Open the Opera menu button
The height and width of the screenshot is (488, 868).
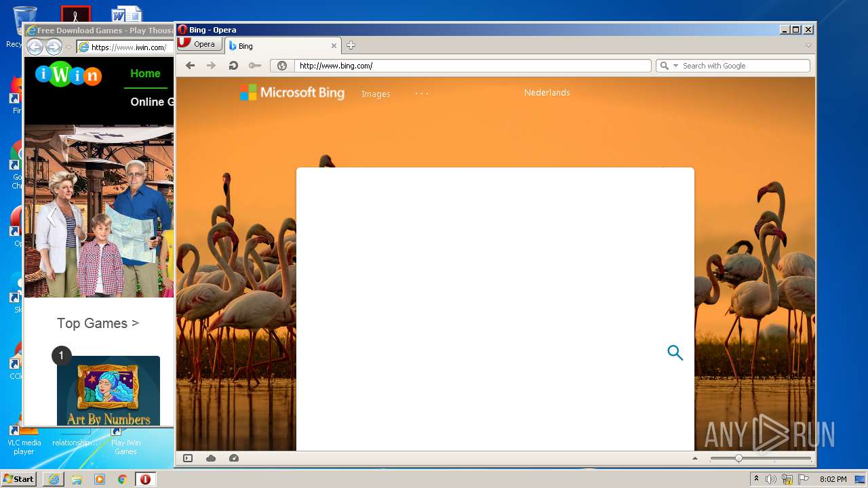(199, 44)
